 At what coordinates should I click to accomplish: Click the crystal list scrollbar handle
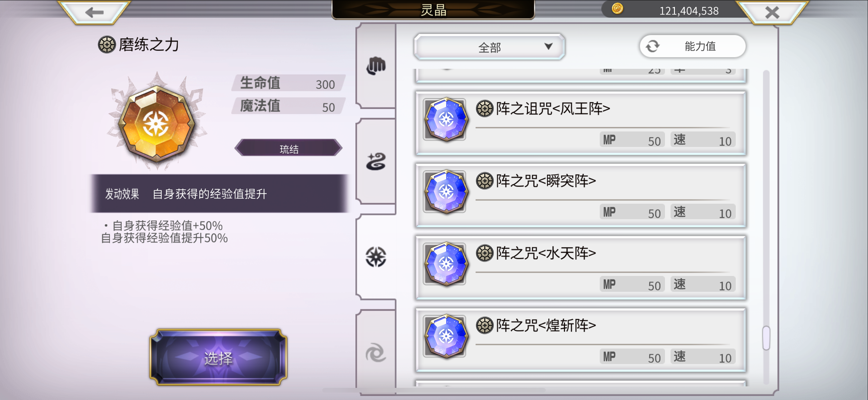(766, 338)
